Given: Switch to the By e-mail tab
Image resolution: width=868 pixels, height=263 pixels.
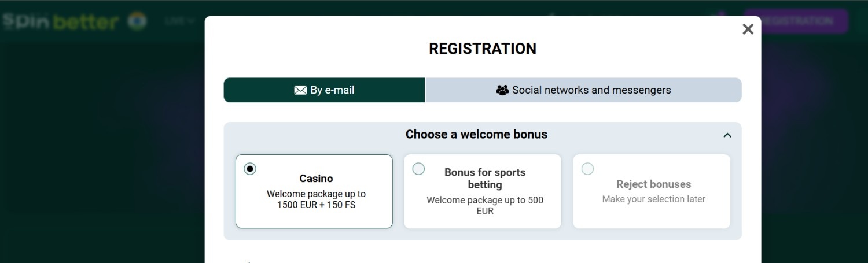Looking at the screenshot, I should click(x=324, y=90).
